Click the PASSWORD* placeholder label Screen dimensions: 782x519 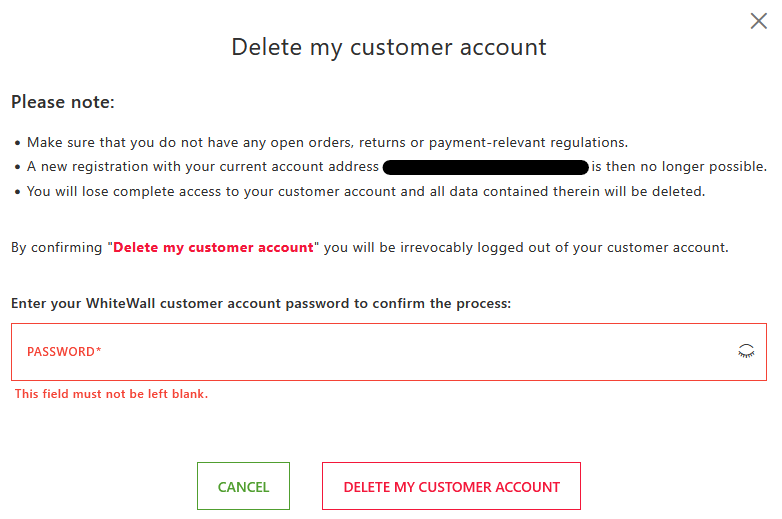pos(64,351)
